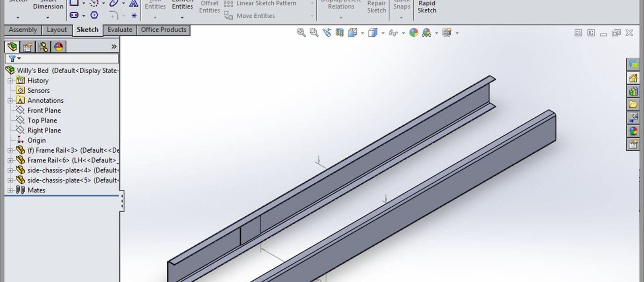Select Top Plane in tree
The width and height of the screenshot is (644, 282).
pos(42,120)
